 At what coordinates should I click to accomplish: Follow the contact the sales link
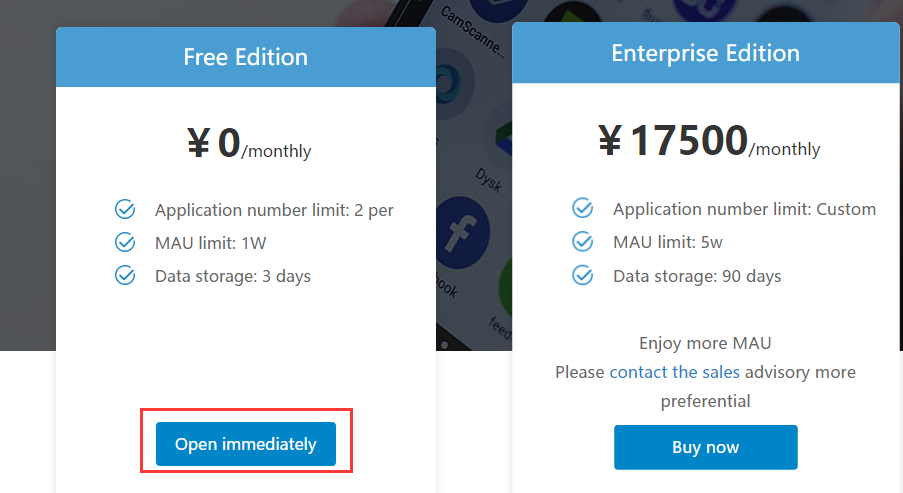click(x=674, y=372)
